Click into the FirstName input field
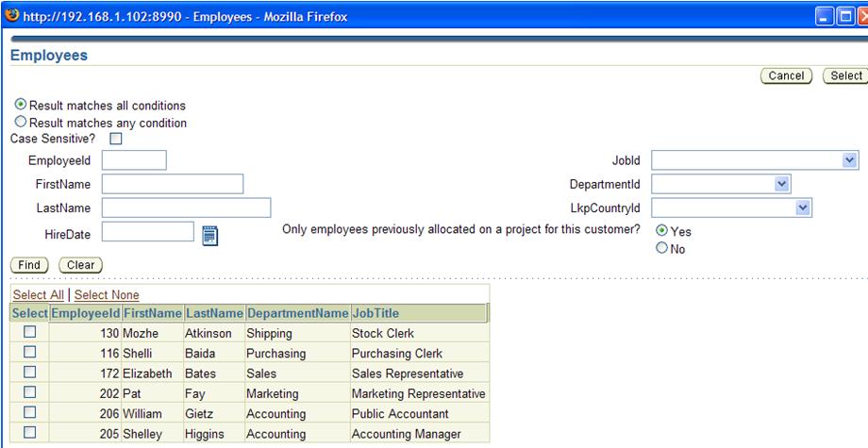Image resolution: width=868 pixels, height=448 pixels. [x=172, y=184]
